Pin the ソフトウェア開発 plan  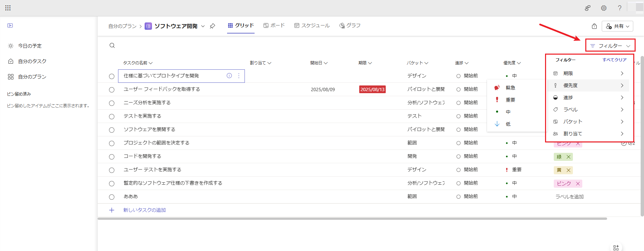coord(212,26)
